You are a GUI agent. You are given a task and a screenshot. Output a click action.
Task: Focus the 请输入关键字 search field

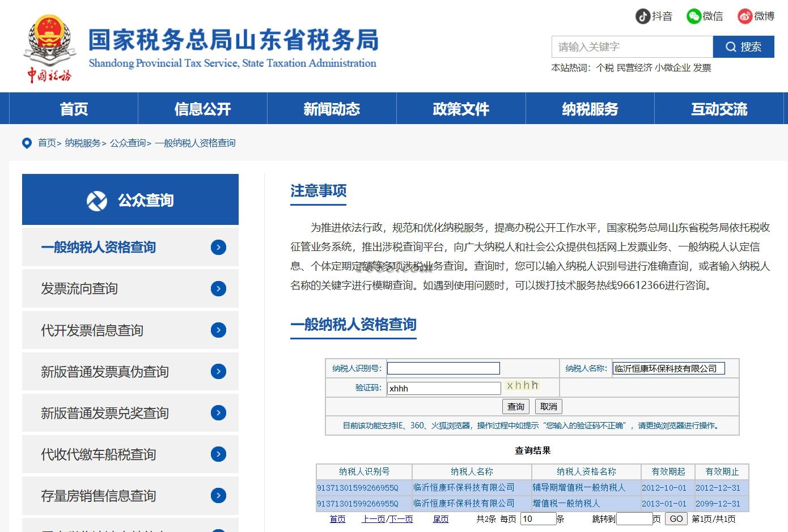(x=632, y=46)
